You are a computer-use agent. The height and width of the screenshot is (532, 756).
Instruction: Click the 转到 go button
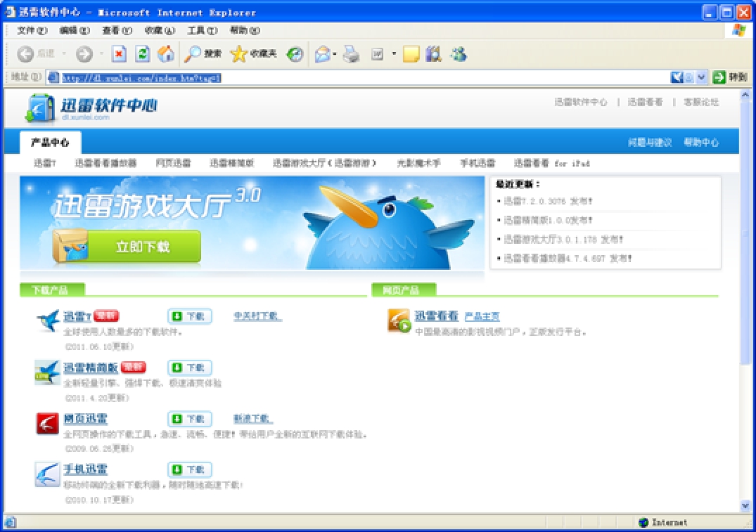point(730,77)
